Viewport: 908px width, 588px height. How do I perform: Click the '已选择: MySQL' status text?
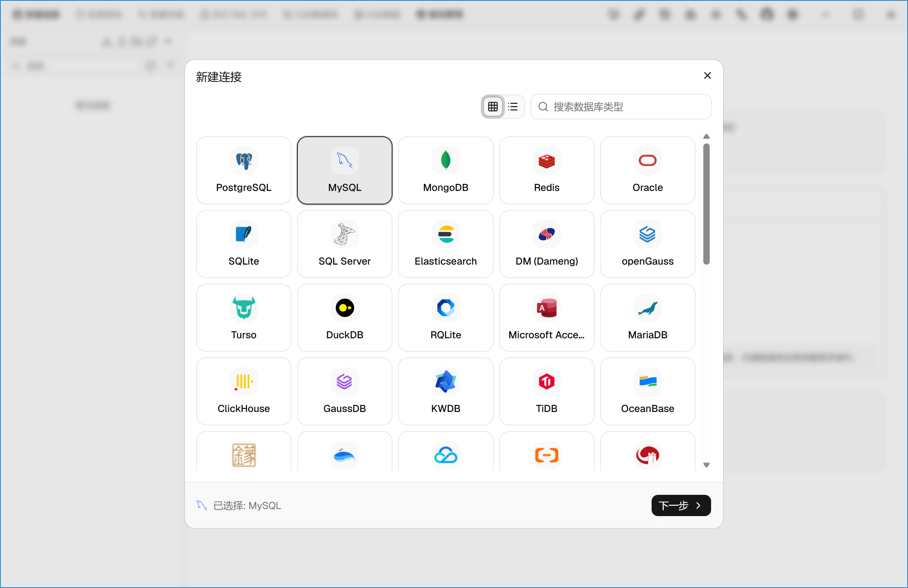[247, 505]
